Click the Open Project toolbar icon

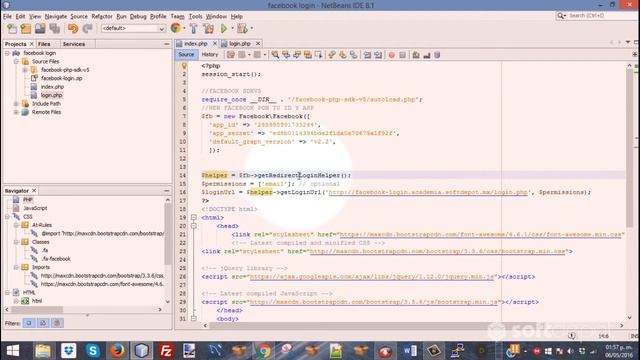click(40, 29)
